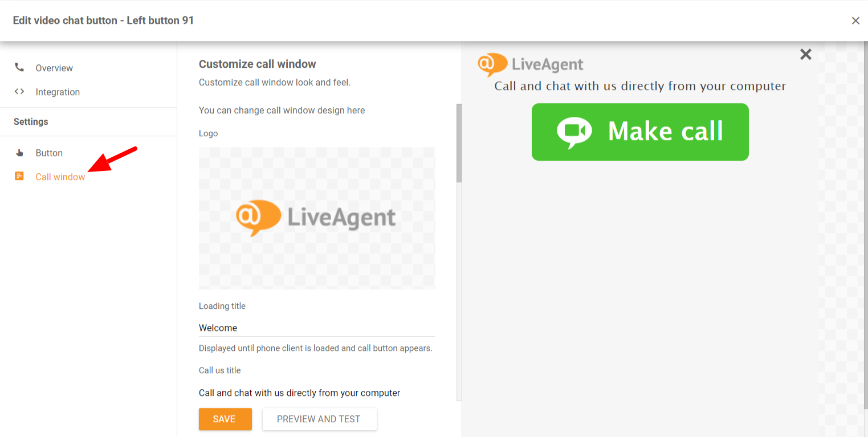
Task: Click the orange SAVE button
Action: 225,419
